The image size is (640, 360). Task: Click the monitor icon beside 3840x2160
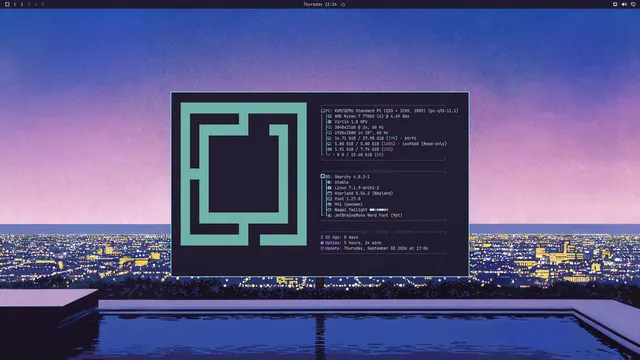tap(329, 127)
